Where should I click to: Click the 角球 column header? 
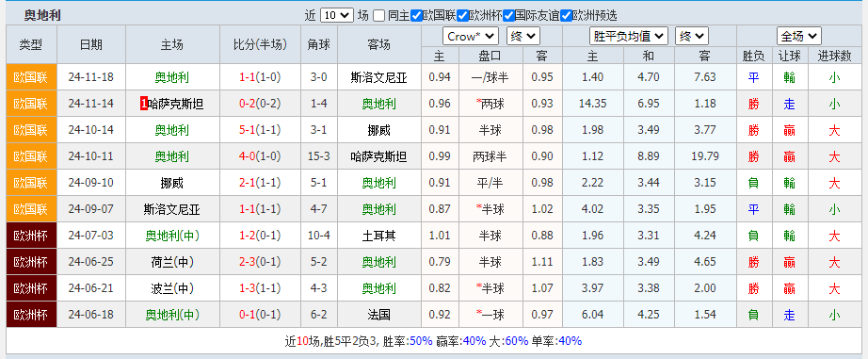319,44
